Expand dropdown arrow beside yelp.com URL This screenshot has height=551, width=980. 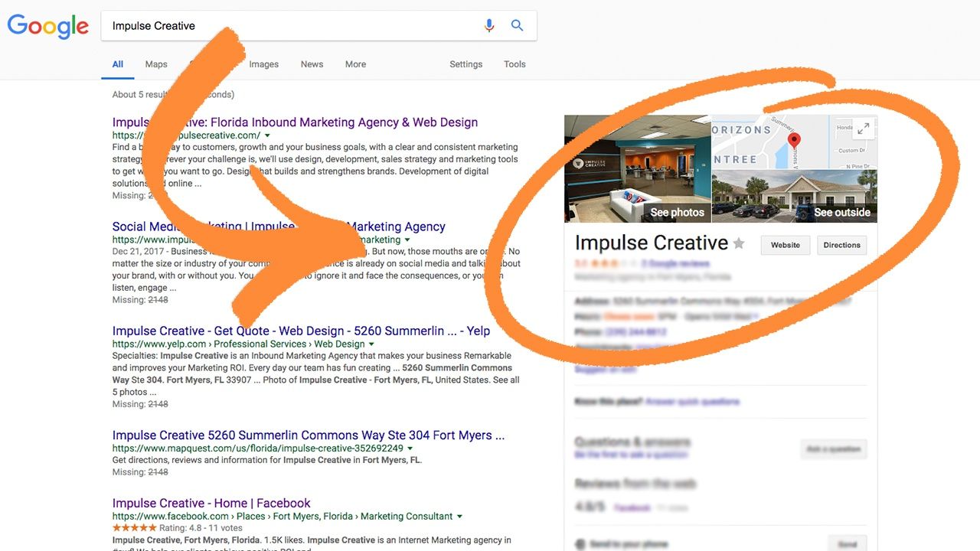pyautogui.click(x=371, y=344)
